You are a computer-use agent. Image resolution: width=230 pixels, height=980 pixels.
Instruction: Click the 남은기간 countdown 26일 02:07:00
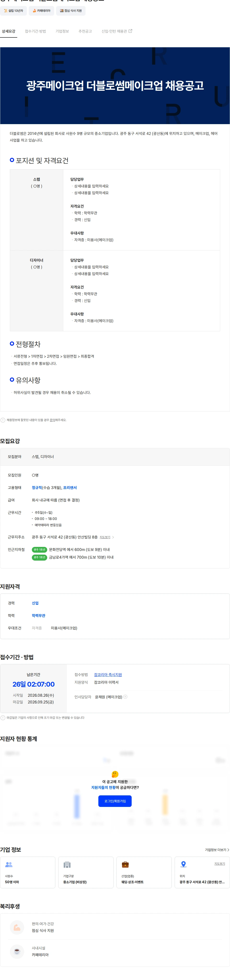point(33,684)
